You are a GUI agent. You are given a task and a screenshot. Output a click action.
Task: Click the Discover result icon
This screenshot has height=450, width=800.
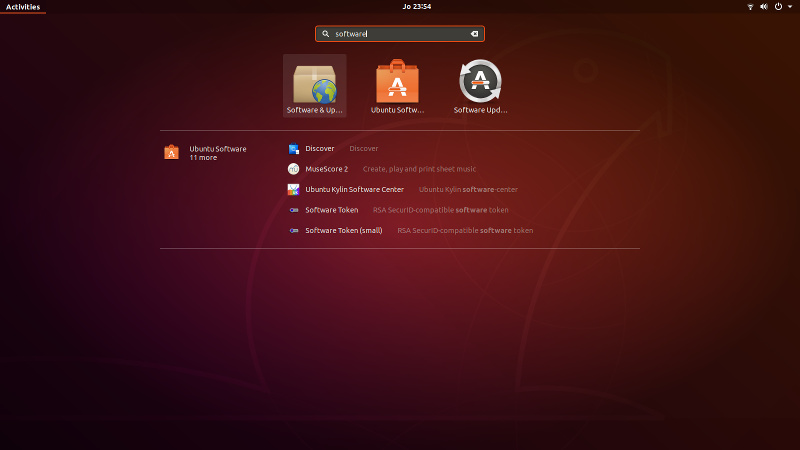click(x=293, y=148)
